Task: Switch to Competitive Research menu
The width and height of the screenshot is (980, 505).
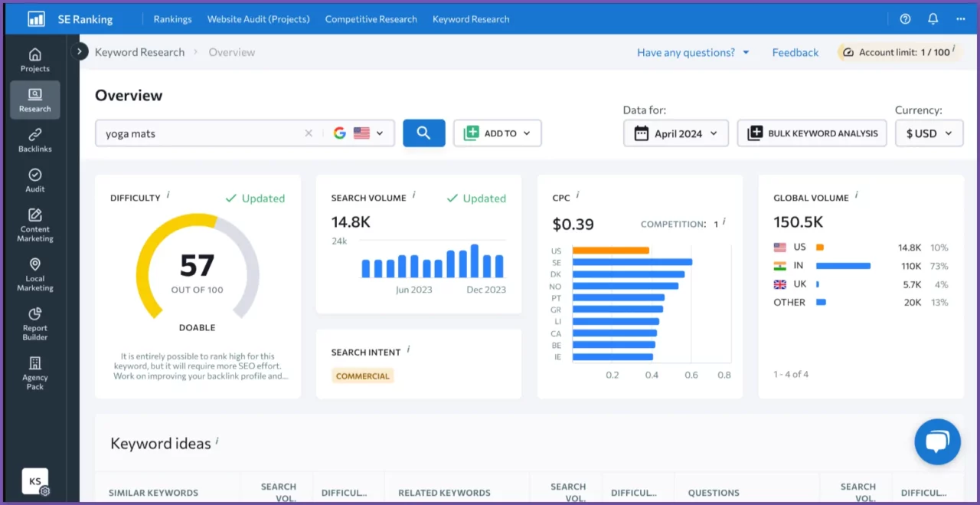Action: (x=371, y=19)
